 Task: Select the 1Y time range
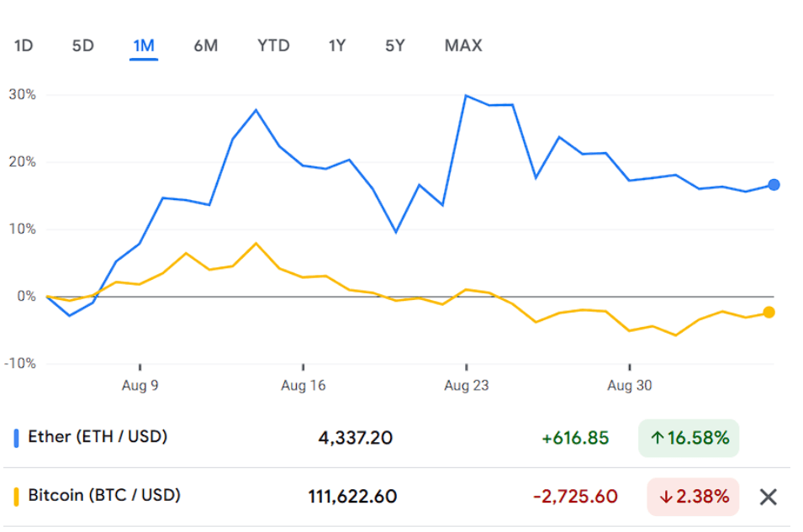coord(336,45)
